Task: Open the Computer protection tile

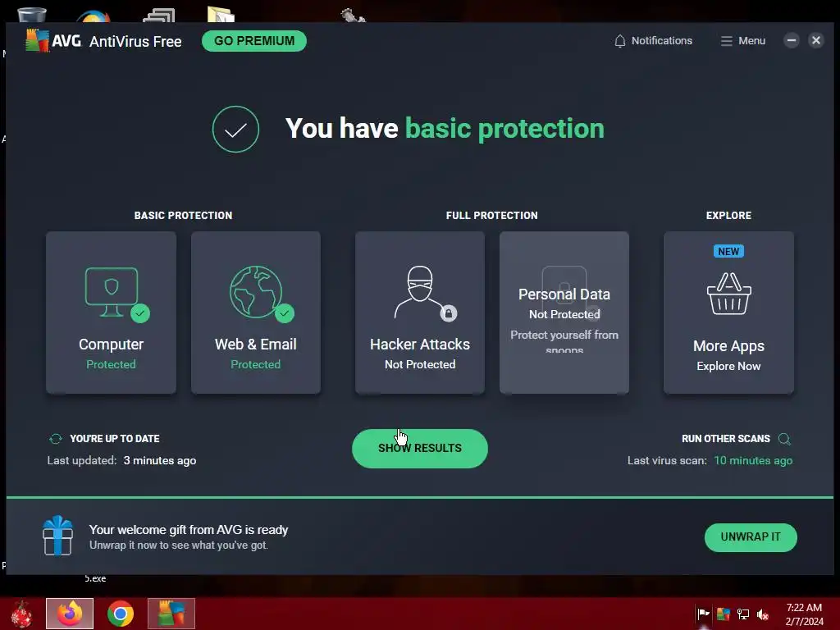Action: (111, 313)
